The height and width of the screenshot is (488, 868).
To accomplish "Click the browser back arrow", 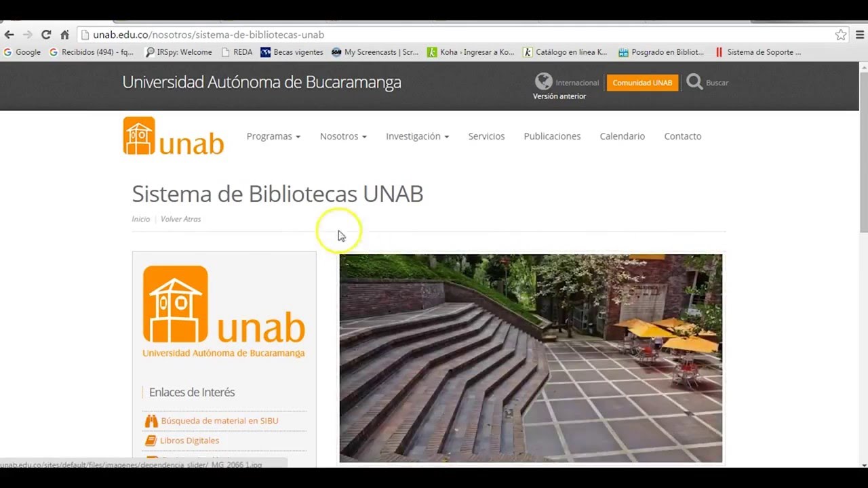I will [9, 35].
